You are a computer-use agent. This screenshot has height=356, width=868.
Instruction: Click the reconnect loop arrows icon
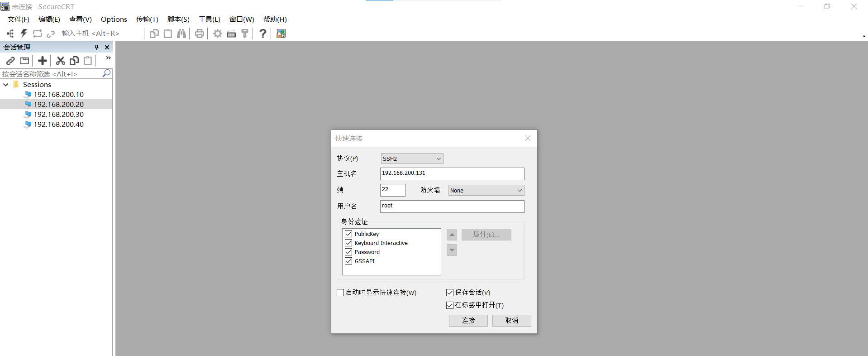tap(38, 34)
